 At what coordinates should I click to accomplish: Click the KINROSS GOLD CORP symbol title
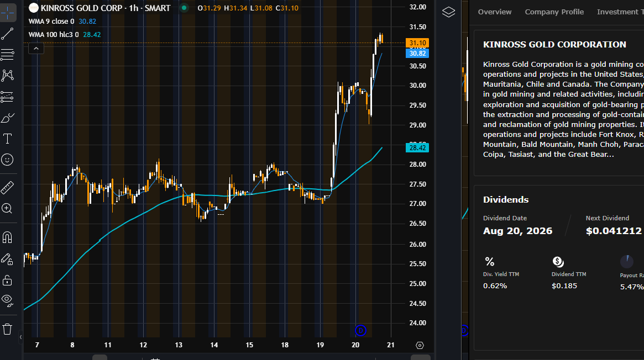pyautogui.click(x=81, y=8)
